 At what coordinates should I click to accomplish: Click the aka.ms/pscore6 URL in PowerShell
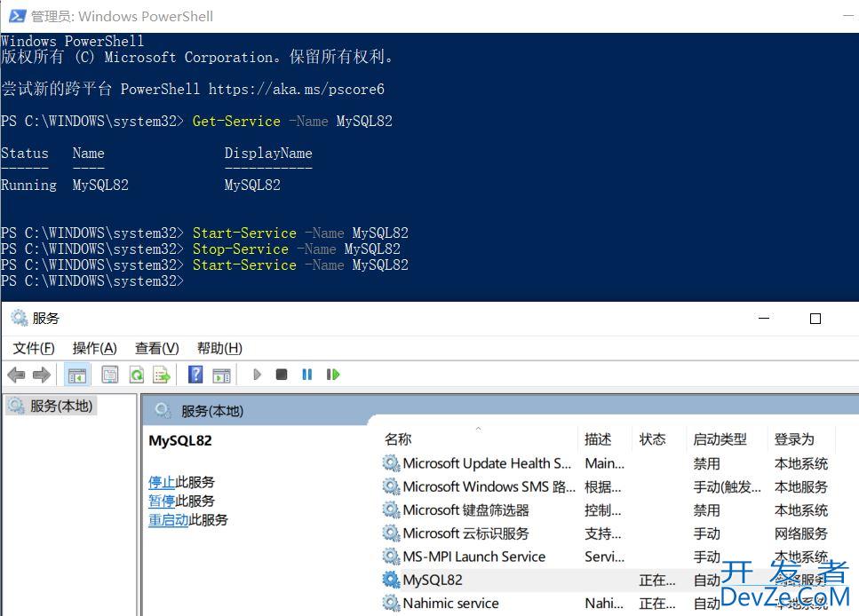297,90
